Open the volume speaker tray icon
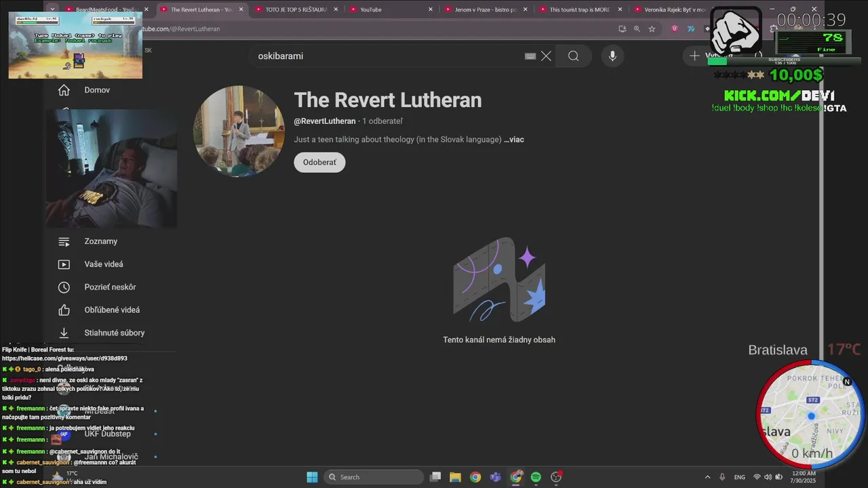 768,477
